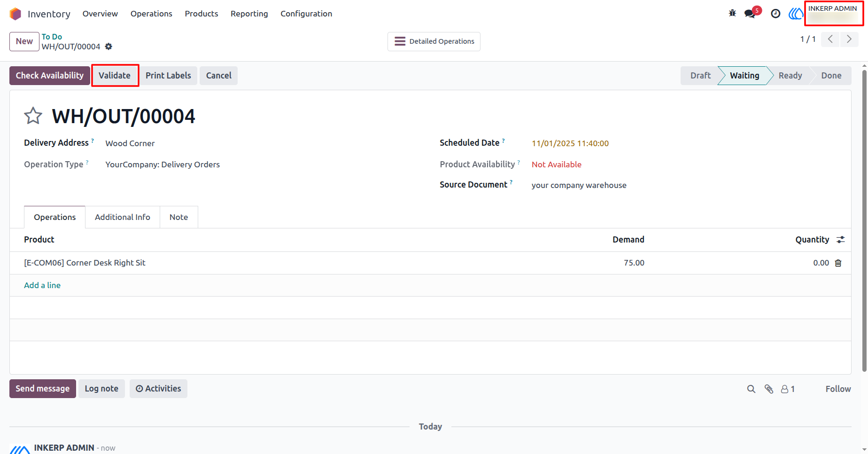Show Scheduled Date help tooltip mark
Viewport: 868px width, 454px height.
click(504, 140)
